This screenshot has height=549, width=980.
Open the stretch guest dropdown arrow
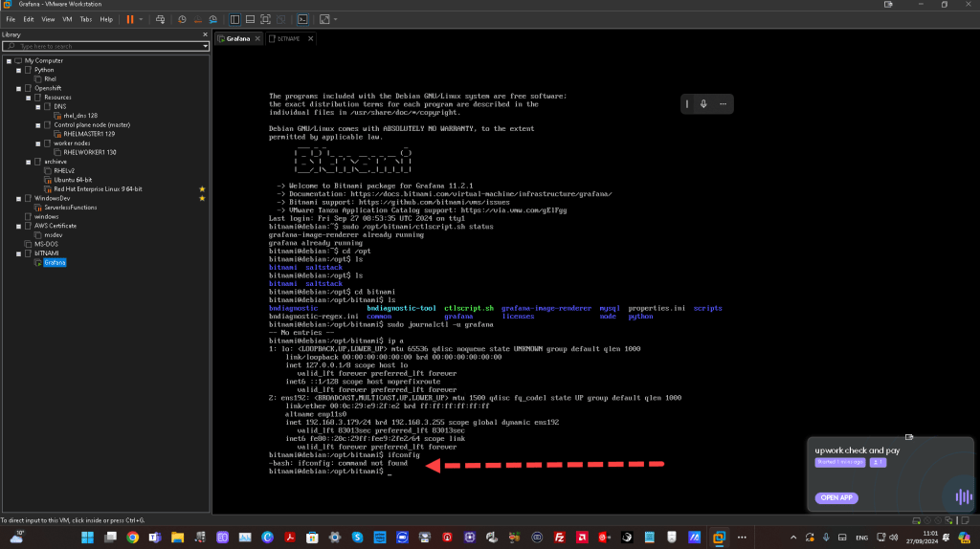tap(336, 19)
